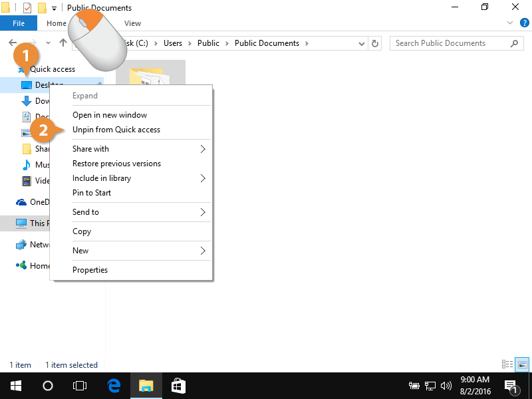Viewport: 532px width, 399px height.
Task: Open folder Properties from context menu
Action: tap(90, 269)
